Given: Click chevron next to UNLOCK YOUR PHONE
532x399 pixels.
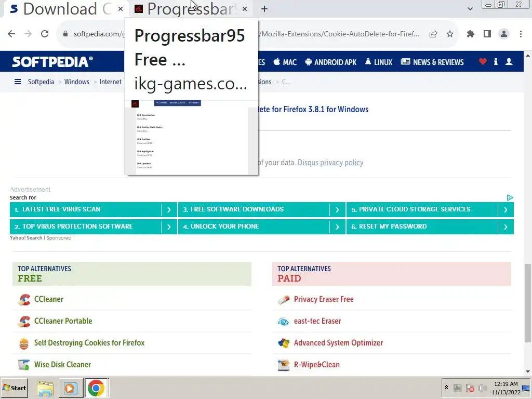Looking at the screenshot, I should pos(337,227).
